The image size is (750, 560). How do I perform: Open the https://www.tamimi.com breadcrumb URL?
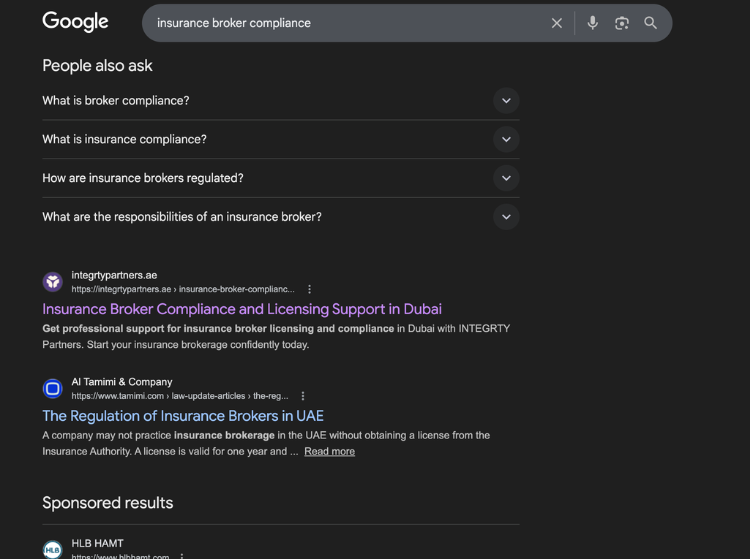(x=180, y=396)
